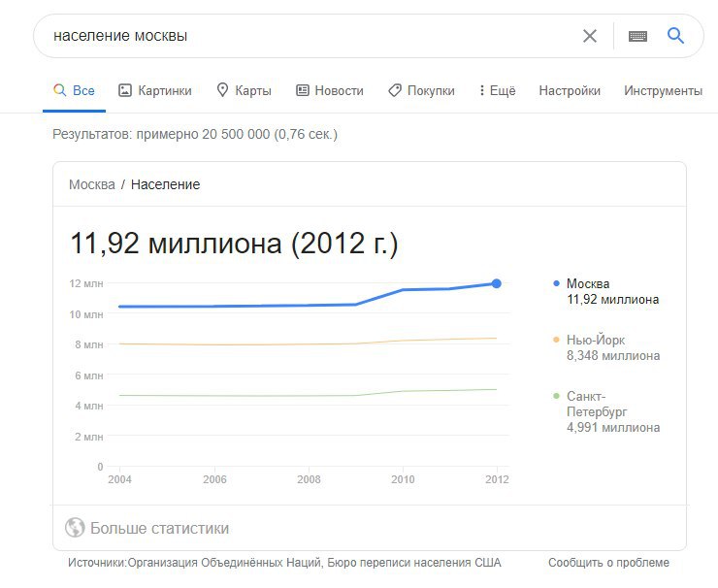718x588 pixels.
Task: Click the '8,348 миллиона' value text
Action: [613, 356]
